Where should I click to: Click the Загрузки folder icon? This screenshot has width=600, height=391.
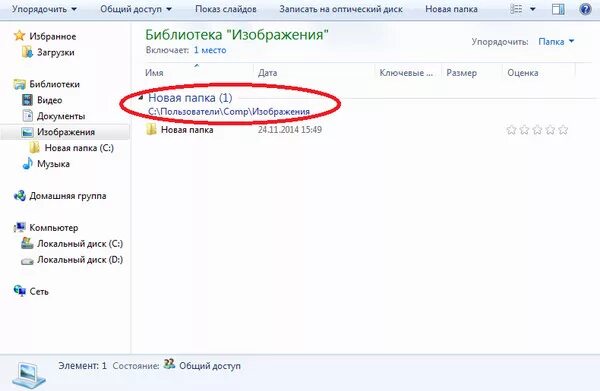point(27,52)
